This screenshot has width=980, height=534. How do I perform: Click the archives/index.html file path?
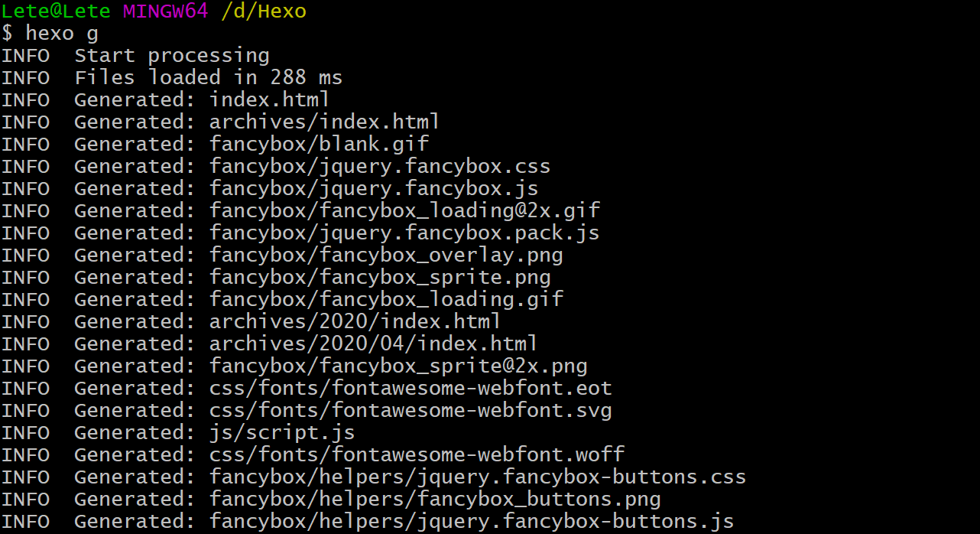pos(324,122)
